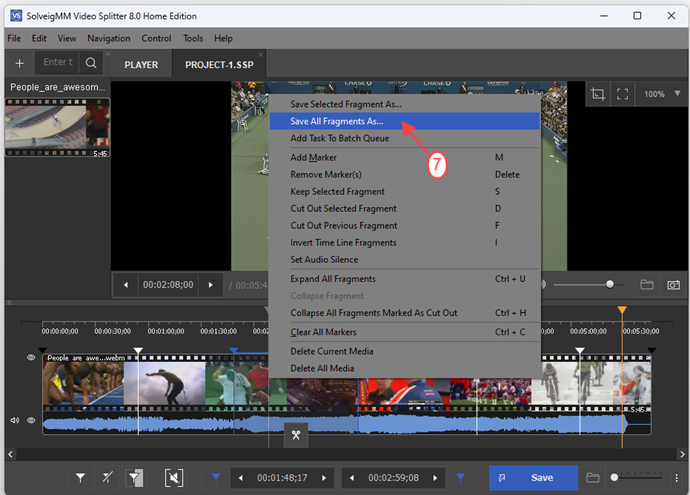Click the right blue fragment end marker icon
The image size is (690, 495).
460,477
